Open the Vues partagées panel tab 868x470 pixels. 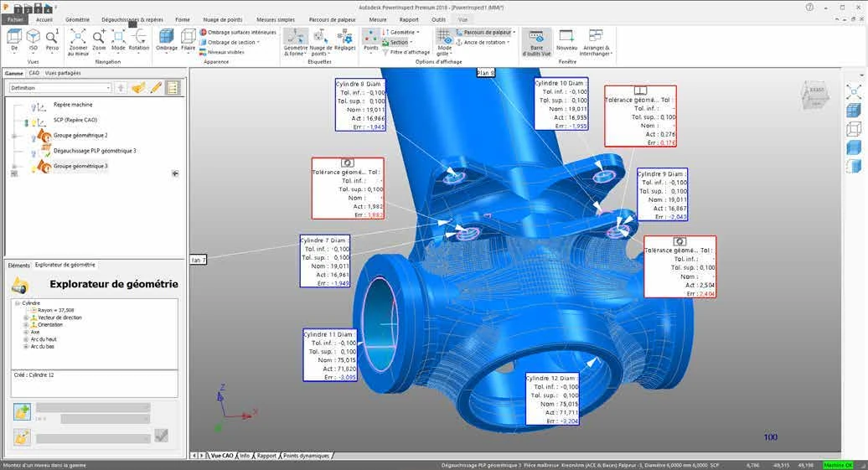(63, 73)
